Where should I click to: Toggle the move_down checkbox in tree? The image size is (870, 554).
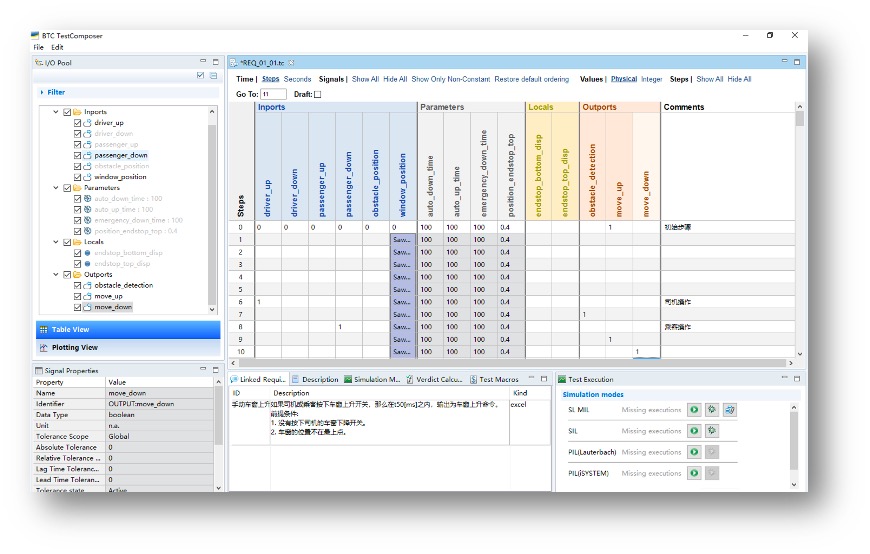pyautogui.click(x=78, y=307)
